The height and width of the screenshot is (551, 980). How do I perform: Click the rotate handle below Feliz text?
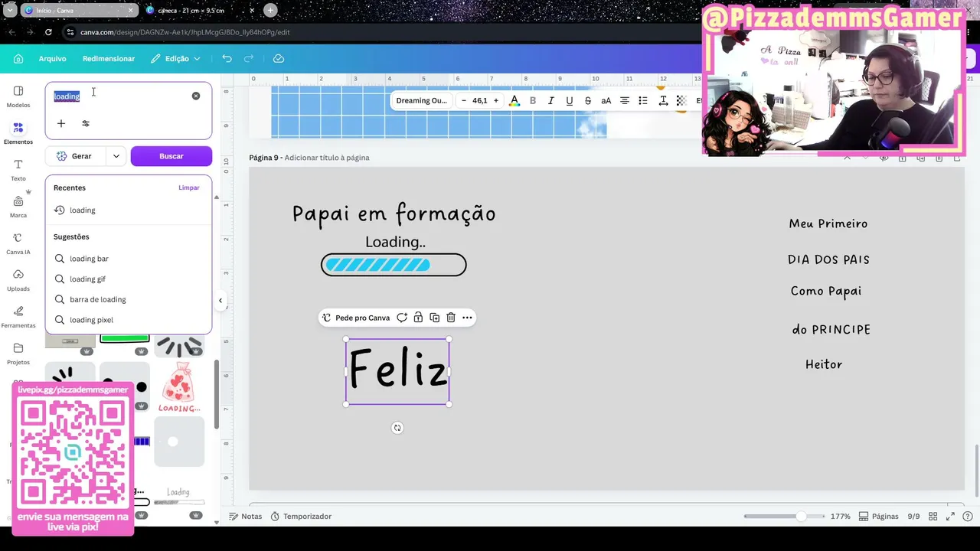click(397, 428)
